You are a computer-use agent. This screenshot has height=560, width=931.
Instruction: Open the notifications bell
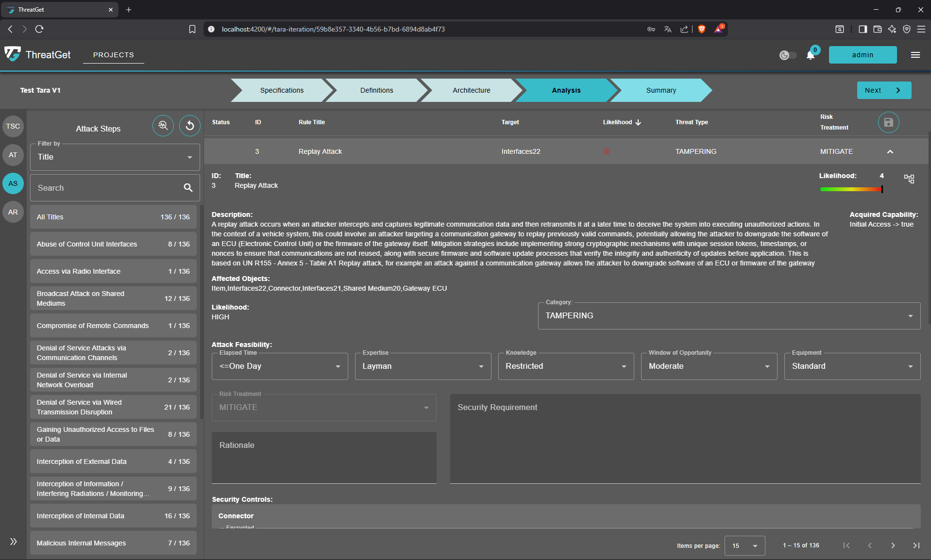coord(811,55)
